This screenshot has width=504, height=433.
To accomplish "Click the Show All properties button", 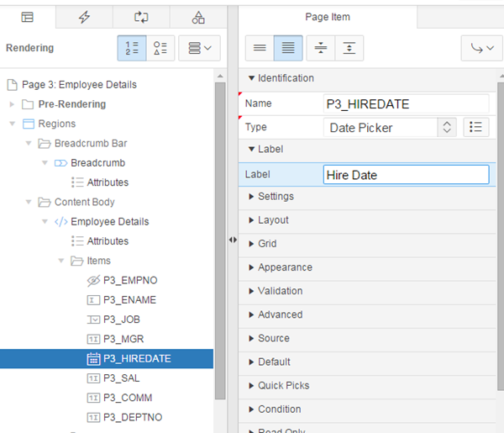I will pos(288,48).
